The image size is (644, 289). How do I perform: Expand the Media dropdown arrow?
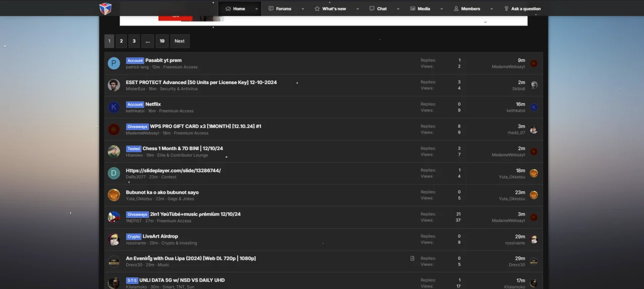[442, 9]
